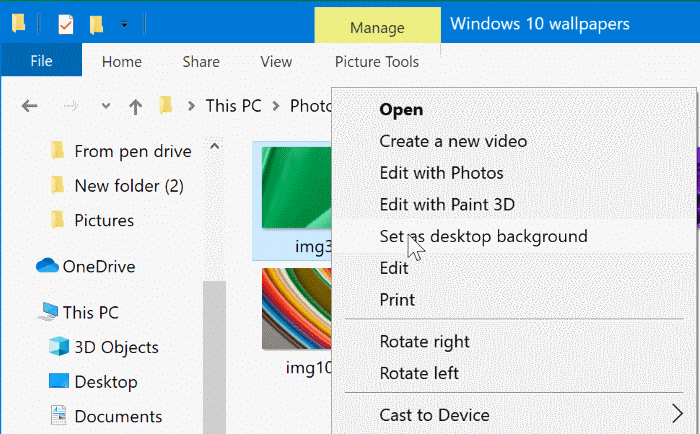Choose Create a new video
Screen dimensions: 700x434
(453, 141)
